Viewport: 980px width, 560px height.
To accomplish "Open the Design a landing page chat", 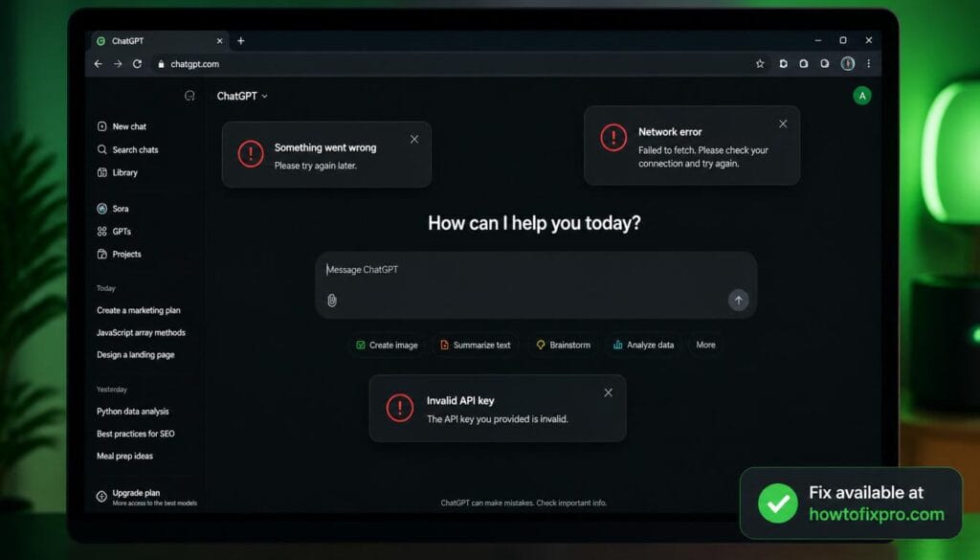I will coord(136,355).
